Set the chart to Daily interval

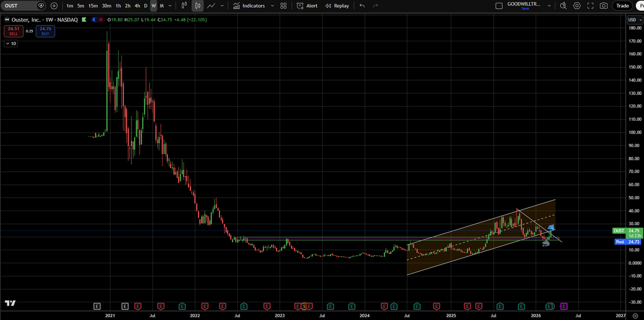[145, 6]
